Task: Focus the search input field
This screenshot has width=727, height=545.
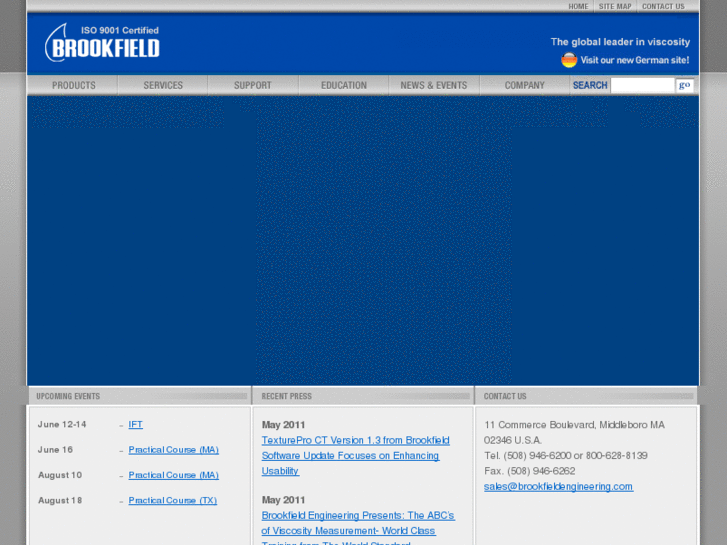Action: click(643, 85)
